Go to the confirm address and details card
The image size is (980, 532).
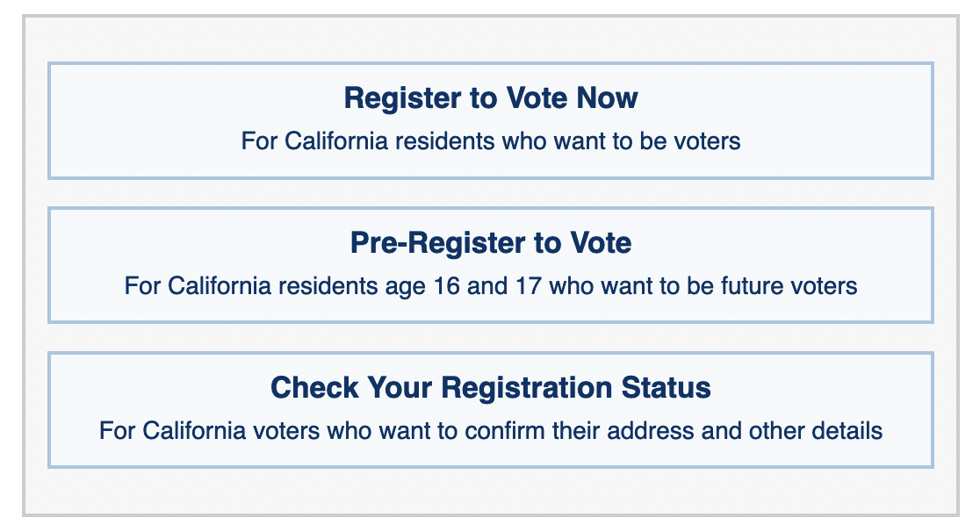point(490,410)
